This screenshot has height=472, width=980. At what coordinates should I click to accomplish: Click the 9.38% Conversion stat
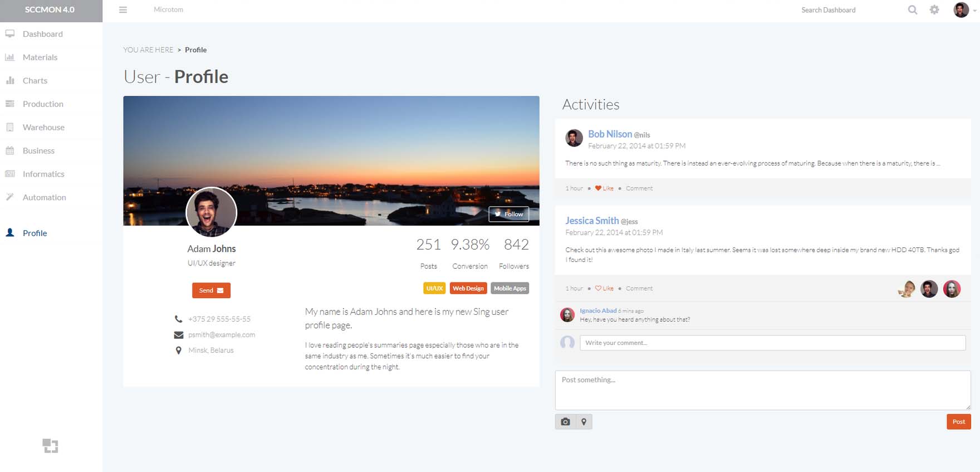point(470,254)
